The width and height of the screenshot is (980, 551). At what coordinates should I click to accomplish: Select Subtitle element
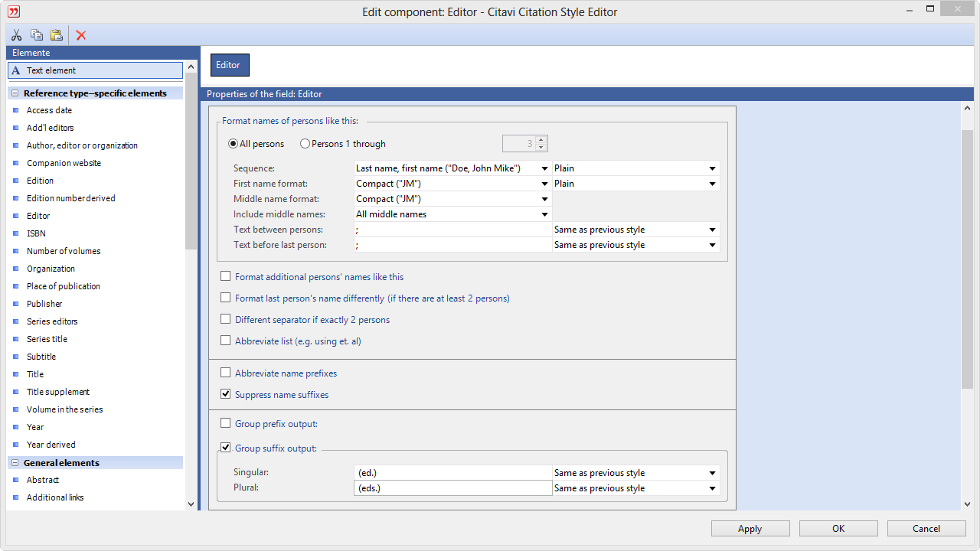click(41, 357)
